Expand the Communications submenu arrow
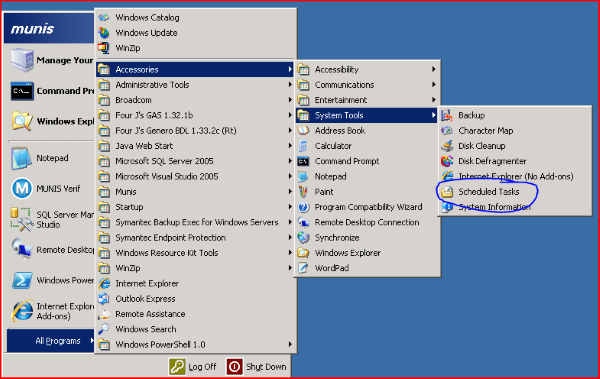600x379 pixels. click(434, 85)
